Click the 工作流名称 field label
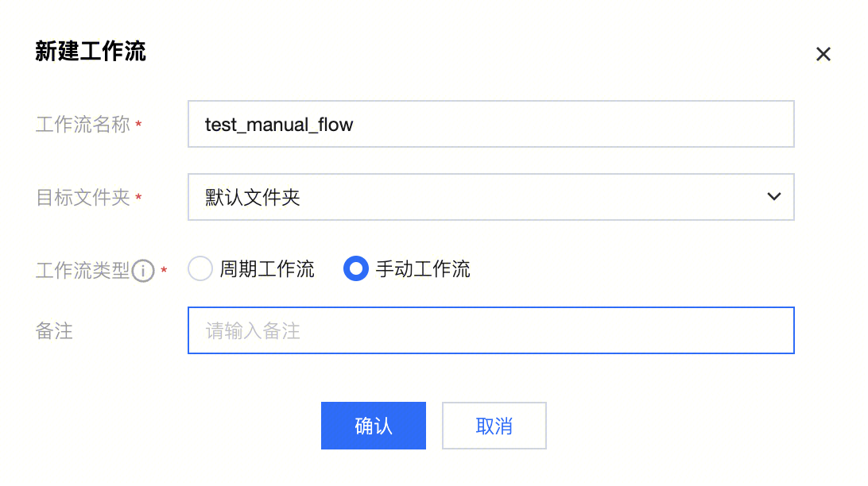 tap(83, 125)
